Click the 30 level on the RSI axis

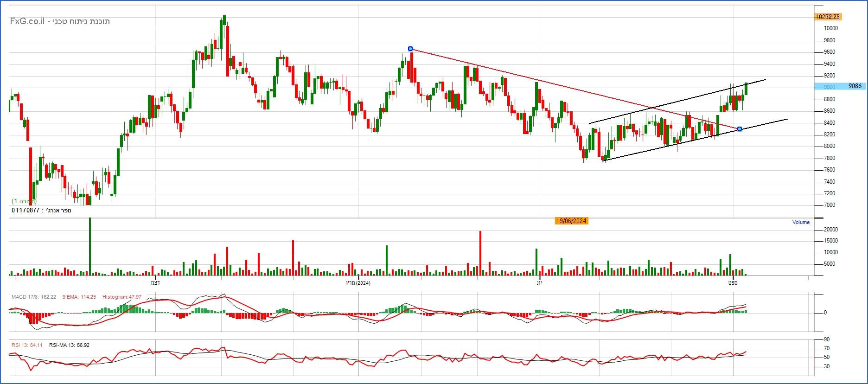(827, 366)
